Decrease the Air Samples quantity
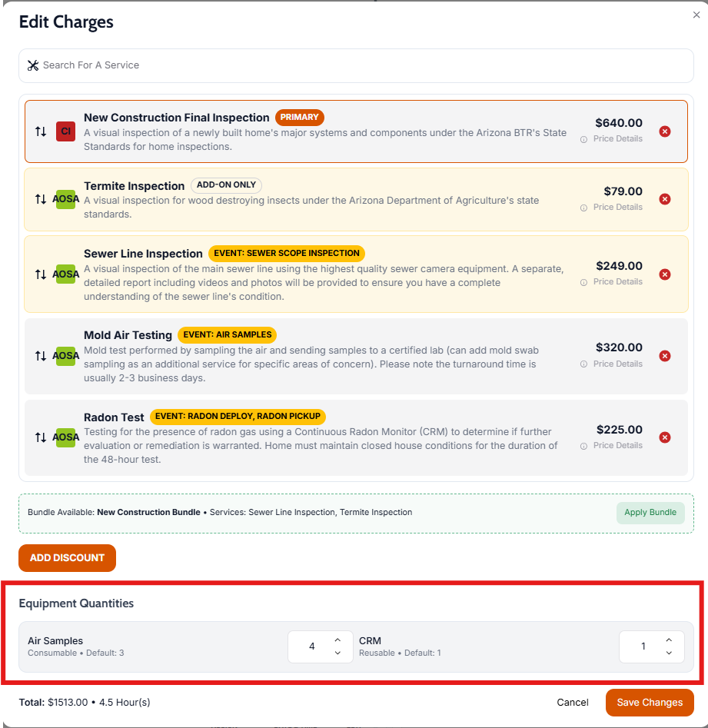This screenshot has width=708, height=728. (337, 653)
